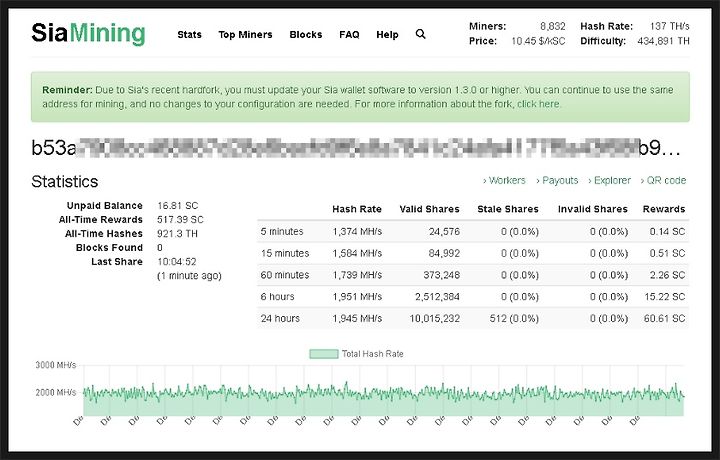Select hash rate 1,374 MH/s
Image resolution: width=720 pixels, height=460 pixels.
(357, 231)
